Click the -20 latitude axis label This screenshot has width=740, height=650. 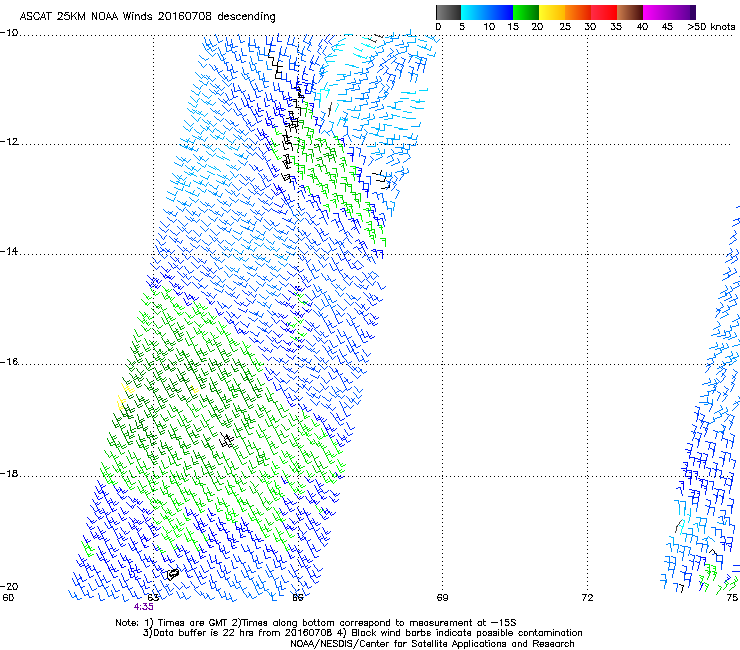(x=9, y=586)
